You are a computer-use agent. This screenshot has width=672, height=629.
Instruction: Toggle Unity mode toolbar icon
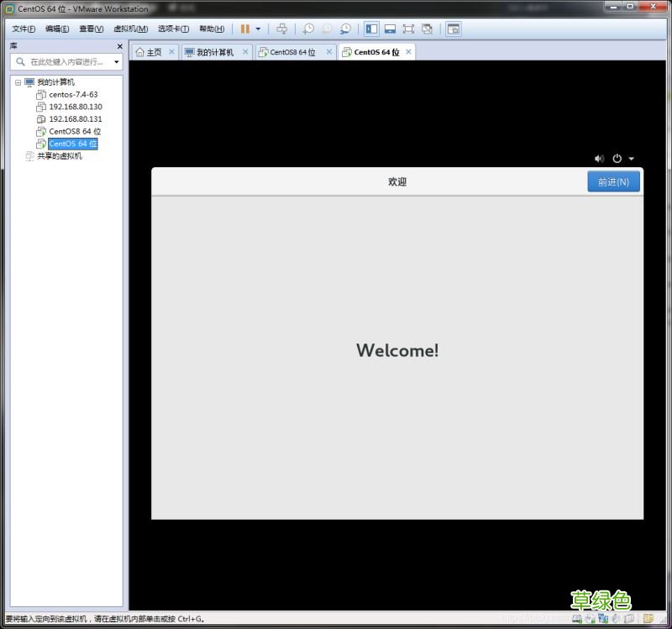pyautogui.click(x=427, y=29)
